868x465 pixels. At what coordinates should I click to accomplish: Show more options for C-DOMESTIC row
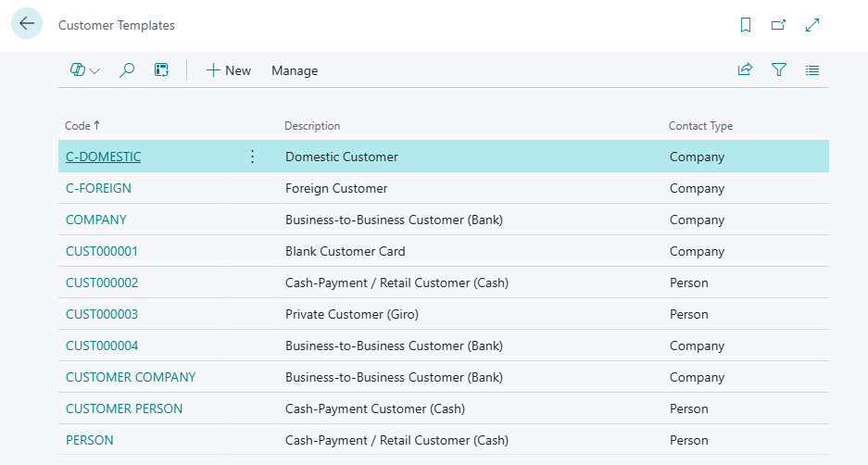(x=252, y=157)
